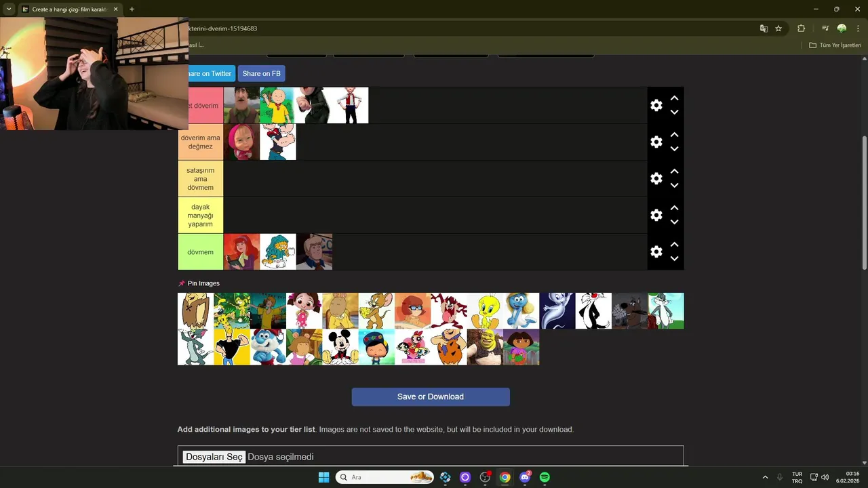Select Dora image in the pool
The height and width of the screenshot is (488, 868).
[x=521, y=347]
